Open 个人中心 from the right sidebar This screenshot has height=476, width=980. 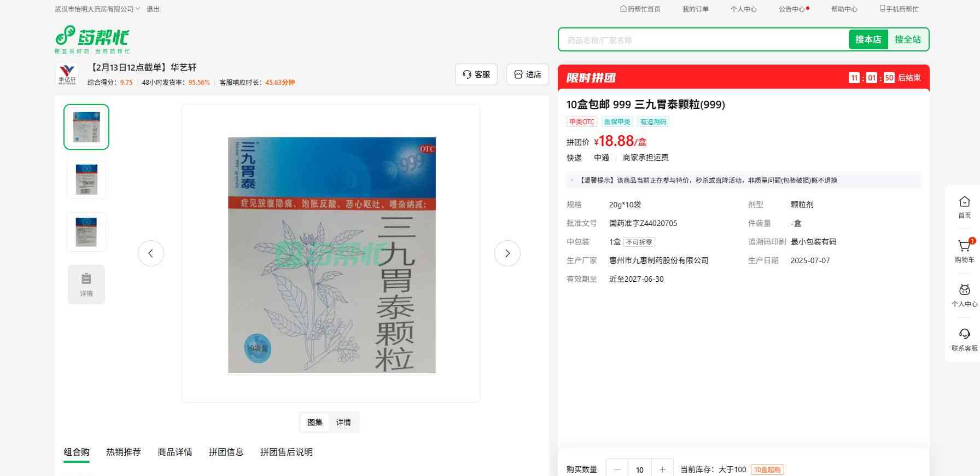(x=964, y=295)
